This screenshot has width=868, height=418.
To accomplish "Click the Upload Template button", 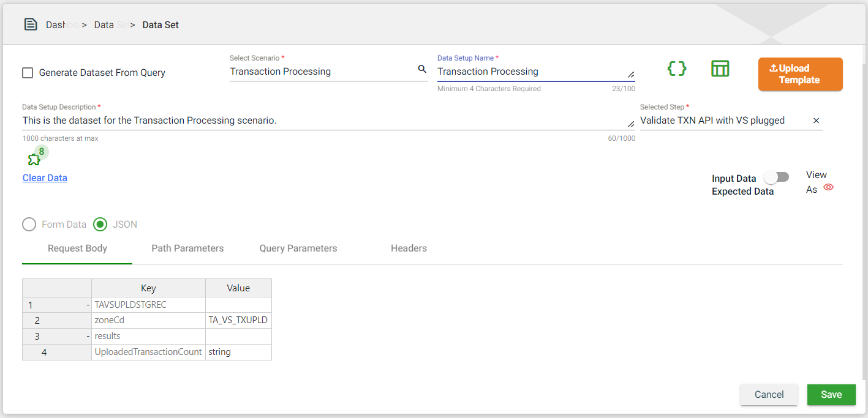I will click(x=800, y=74).
